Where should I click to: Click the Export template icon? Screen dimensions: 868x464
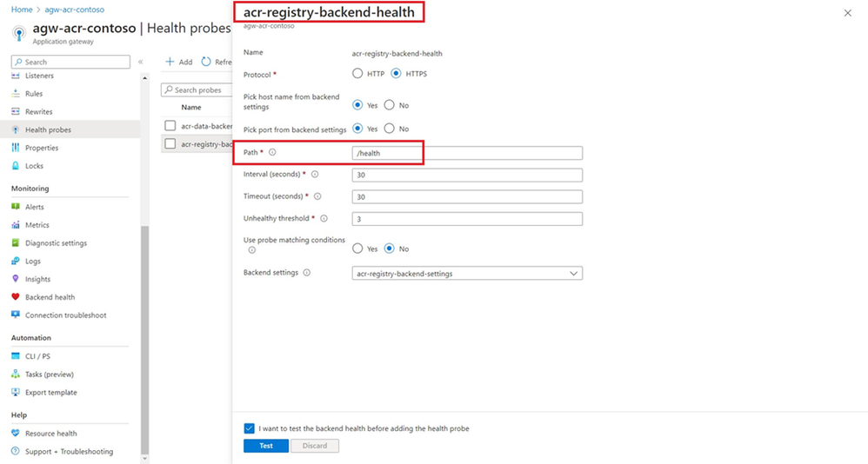16,392
